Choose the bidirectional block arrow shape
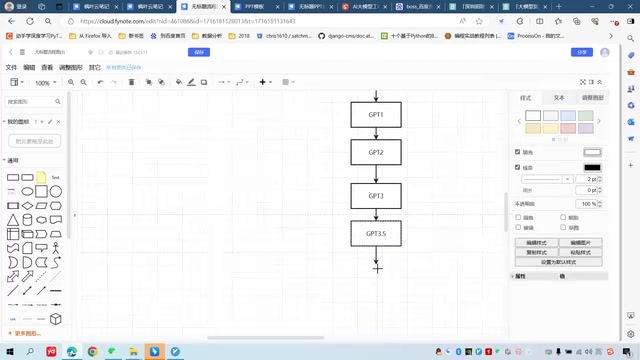 click(13, 277)
